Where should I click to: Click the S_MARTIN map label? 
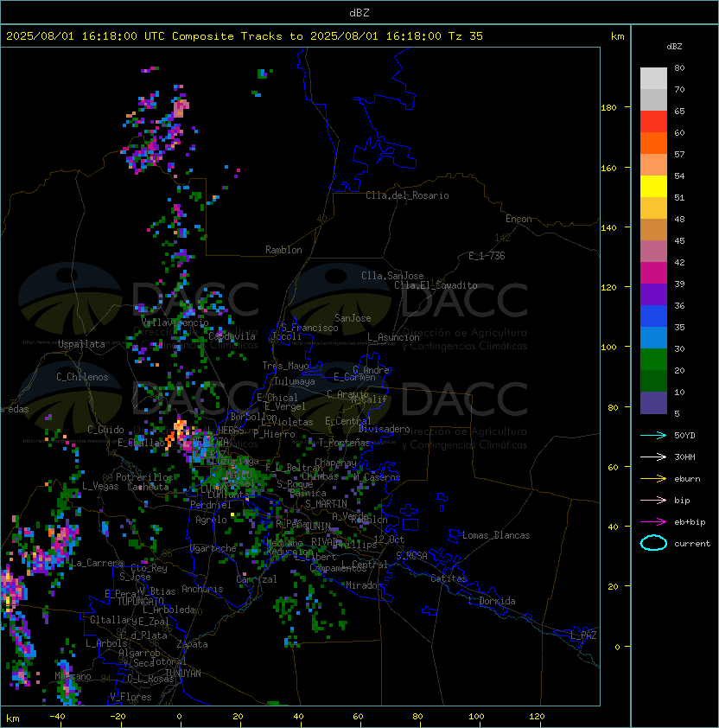coord(327,504)
